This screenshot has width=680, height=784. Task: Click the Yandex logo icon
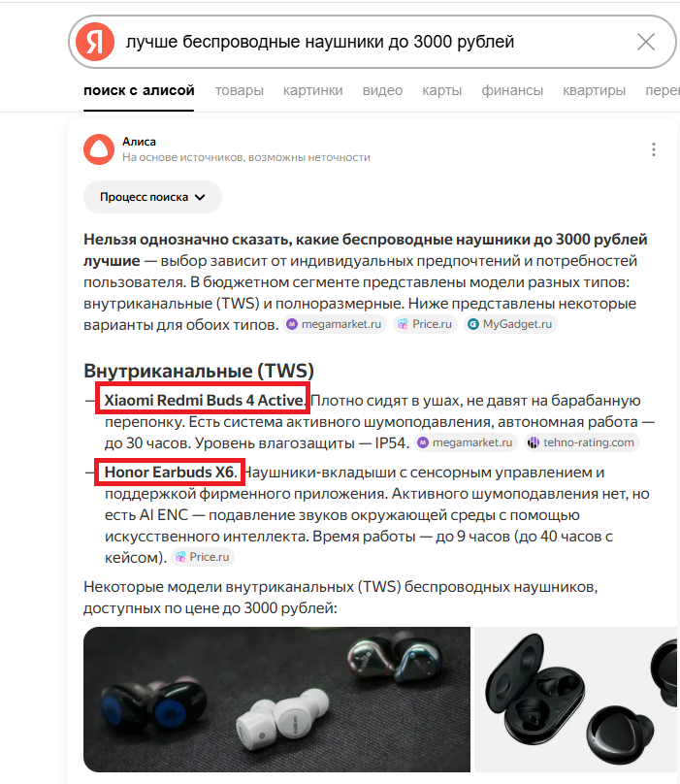coord(95,42)
